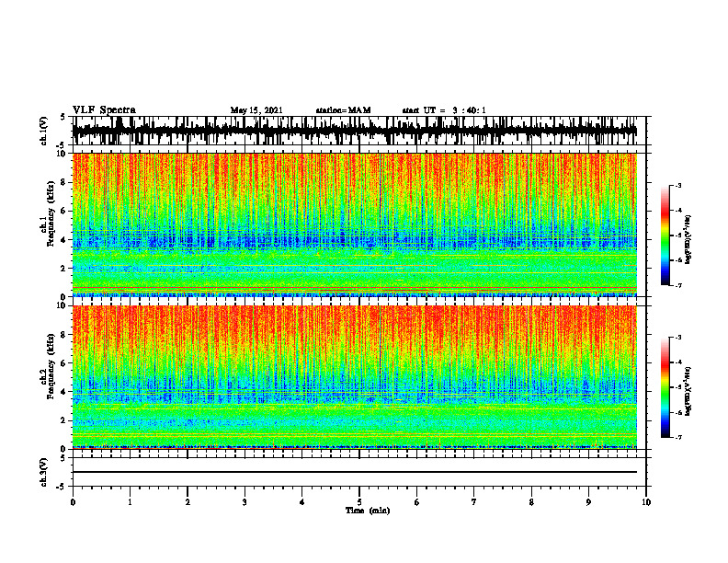Click the 'VLF Spectra' title text
The height and width of the screenshot is (563, 728).
[104, 110]
